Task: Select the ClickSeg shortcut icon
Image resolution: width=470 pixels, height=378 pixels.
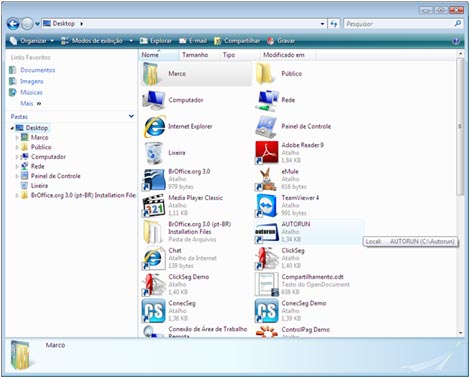Action: pos(267,258)
